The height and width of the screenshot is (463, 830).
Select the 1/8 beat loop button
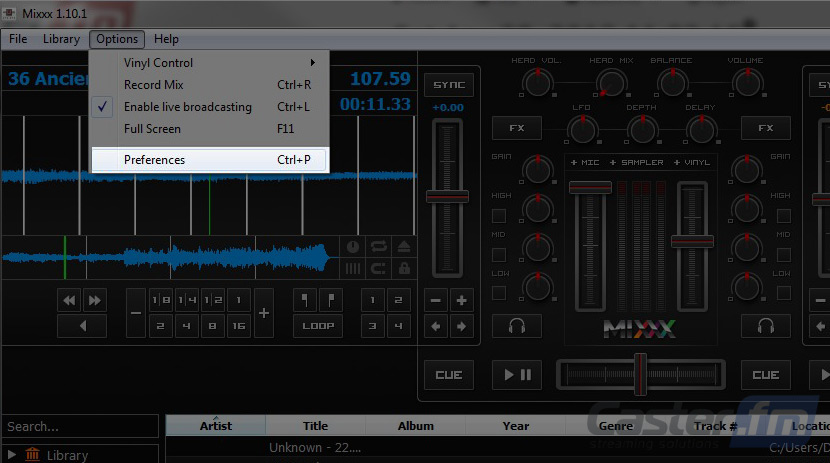click(161, 300)
